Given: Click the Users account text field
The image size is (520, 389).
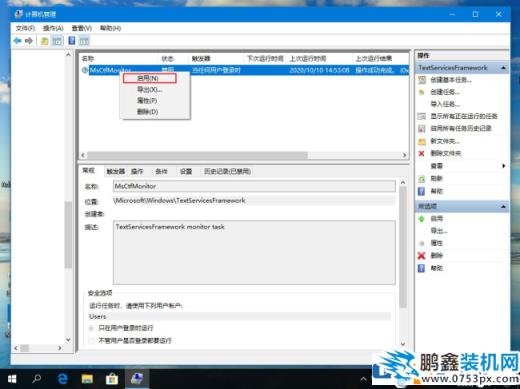Looking at the screenshot, I should [x=239, y=316].
